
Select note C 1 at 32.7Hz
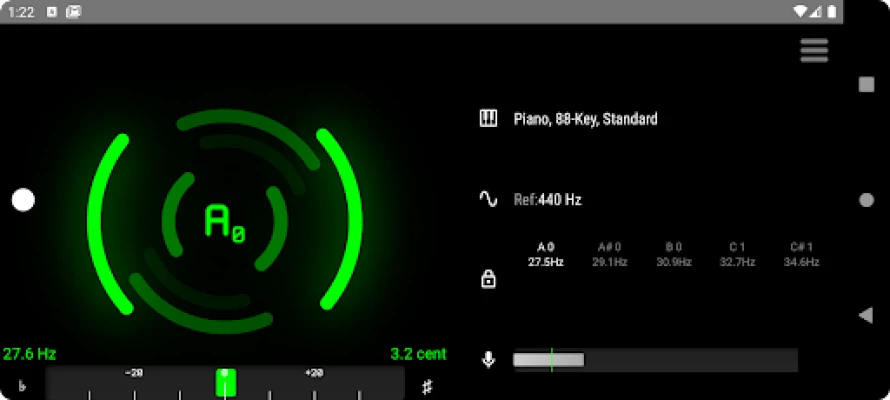tap(737, 254)
